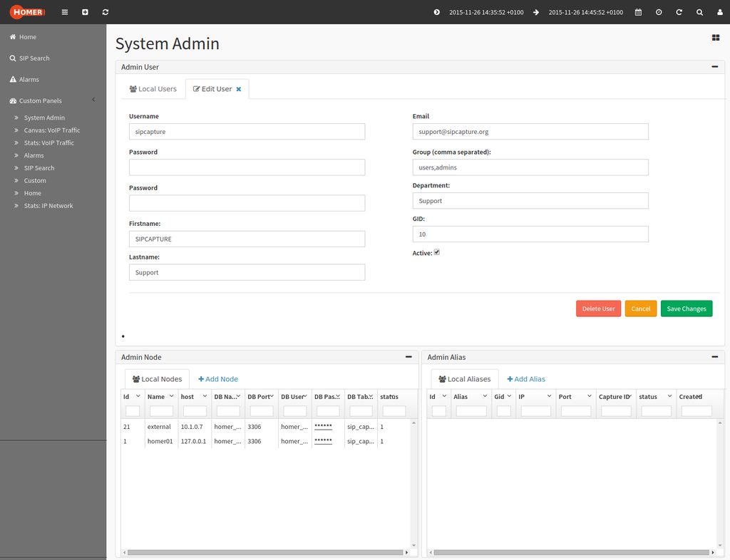Toggle the hamburger menu icon
This screenshot has width=730, height=560.
(65, 12)
